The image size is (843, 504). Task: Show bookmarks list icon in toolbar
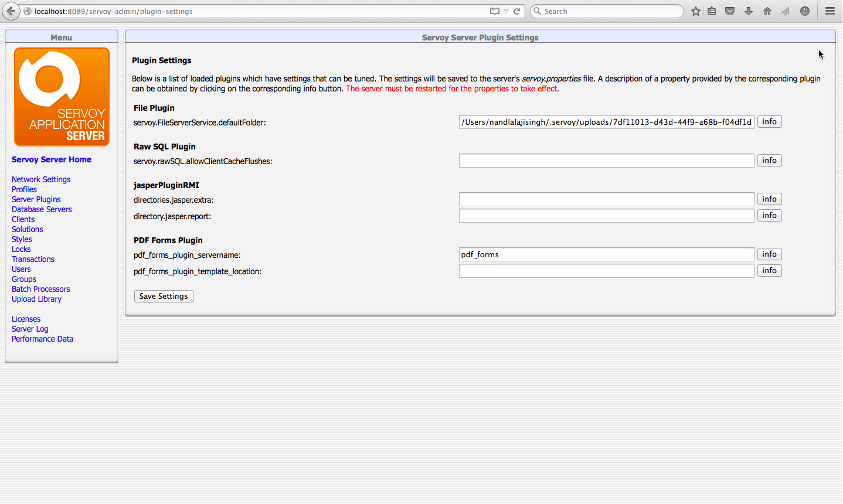(712, 11)
